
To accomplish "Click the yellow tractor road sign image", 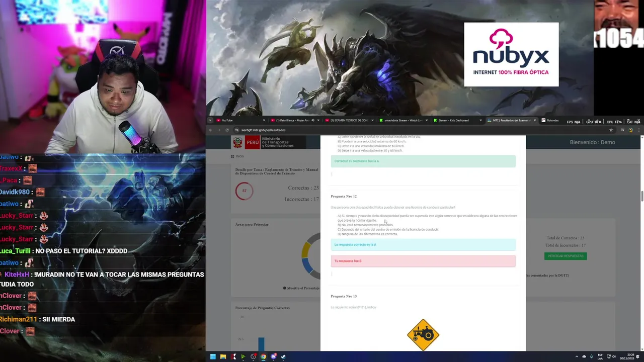I will 423,335.
